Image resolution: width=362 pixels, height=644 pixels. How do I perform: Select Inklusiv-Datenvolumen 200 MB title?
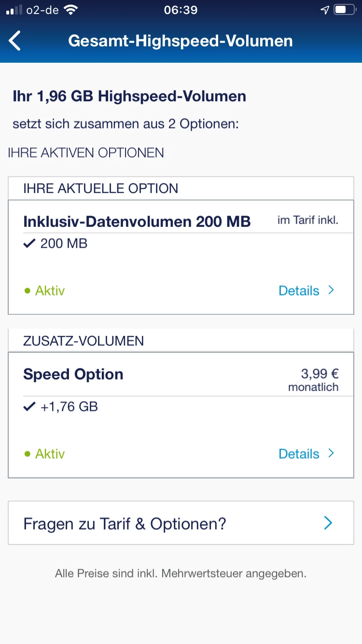[x=137, y=222]
